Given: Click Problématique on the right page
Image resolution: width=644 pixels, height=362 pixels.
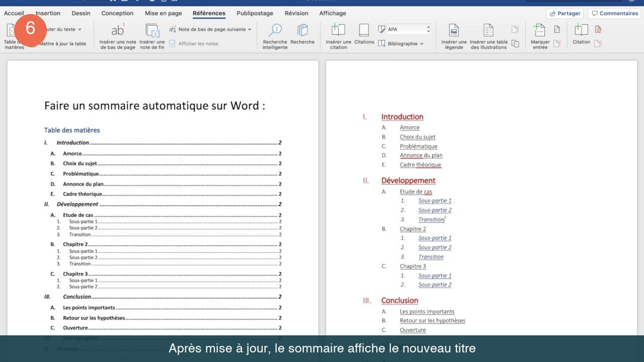Looking at the screenshot, I should [x=419, y=146].
